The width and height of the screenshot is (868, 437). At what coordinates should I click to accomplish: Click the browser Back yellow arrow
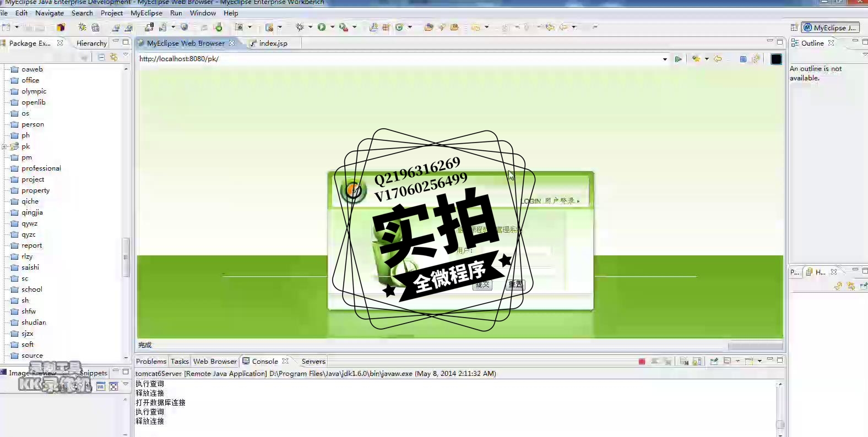(718, 59)
